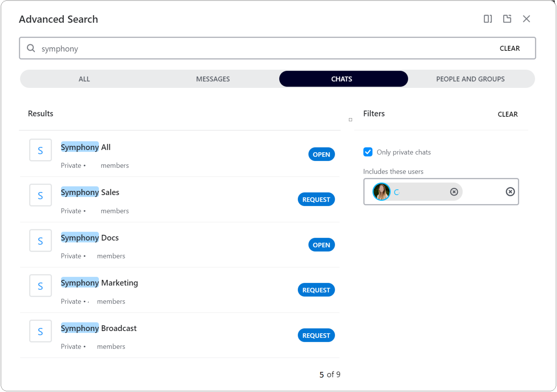
Task: Select the Symphony Marketing chat avatar
Action: 41,286
